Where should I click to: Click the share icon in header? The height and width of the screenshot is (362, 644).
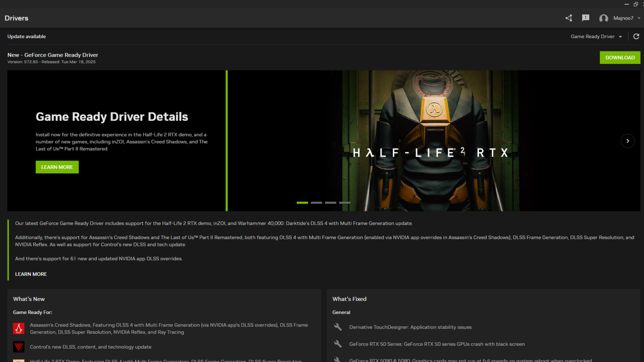[569, 18]
